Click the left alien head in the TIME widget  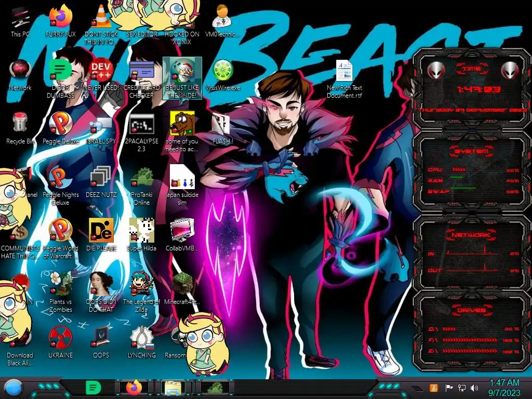click(x=436, y=70)
